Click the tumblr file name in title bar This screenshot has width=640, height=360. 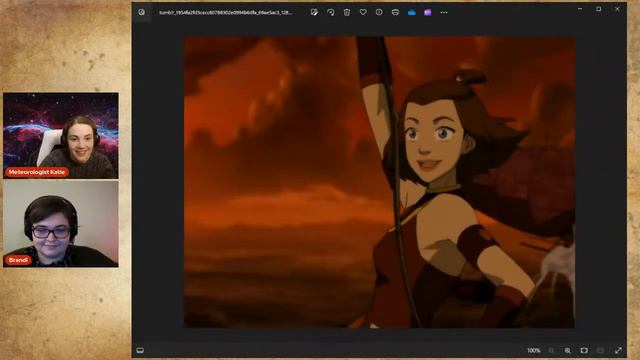(225, 13)
